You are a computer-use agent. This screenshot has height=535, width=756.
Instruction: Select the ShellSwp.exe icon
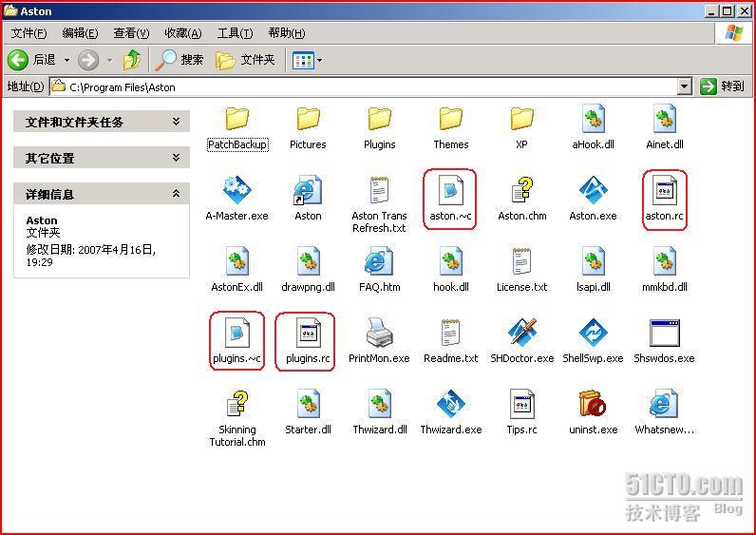click(x=593, y=333)
